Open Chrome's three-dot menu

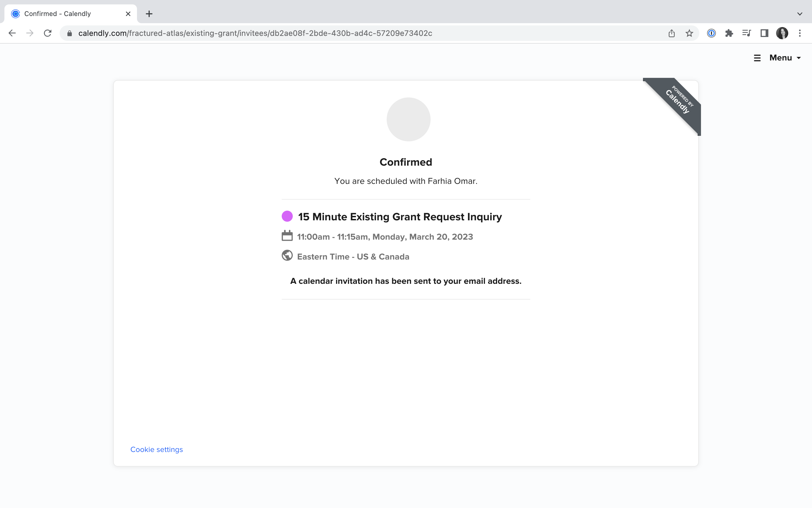pos(800,33)
